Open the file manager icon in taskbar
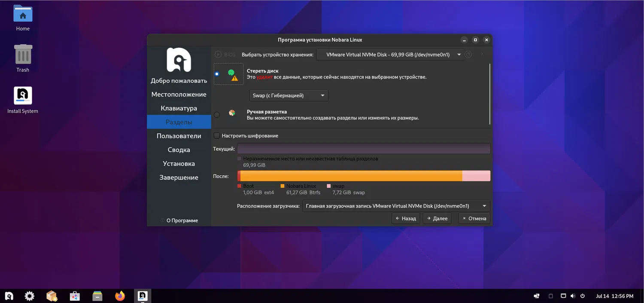The image size is (644, 303). pyautogui.click(x=97, y=296)
